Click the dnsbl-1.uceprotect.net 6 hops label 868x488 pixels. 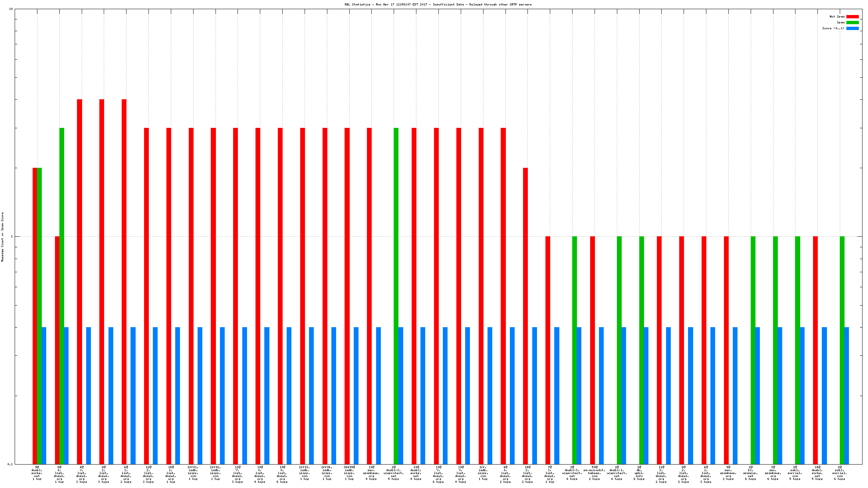[617, 473]
